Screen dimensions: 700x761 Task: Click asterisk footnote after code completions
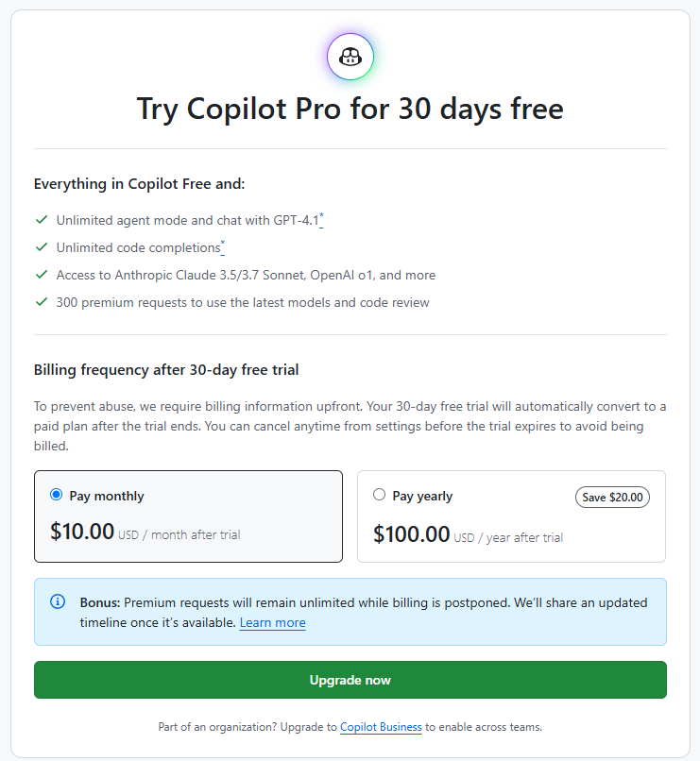(222, 246)
